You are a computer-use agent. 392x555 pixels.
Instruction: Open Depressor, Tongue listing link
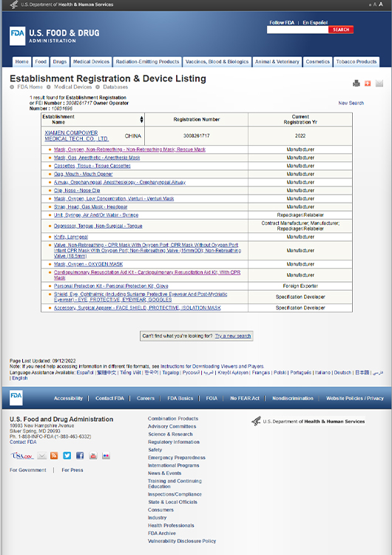(98, 226)
